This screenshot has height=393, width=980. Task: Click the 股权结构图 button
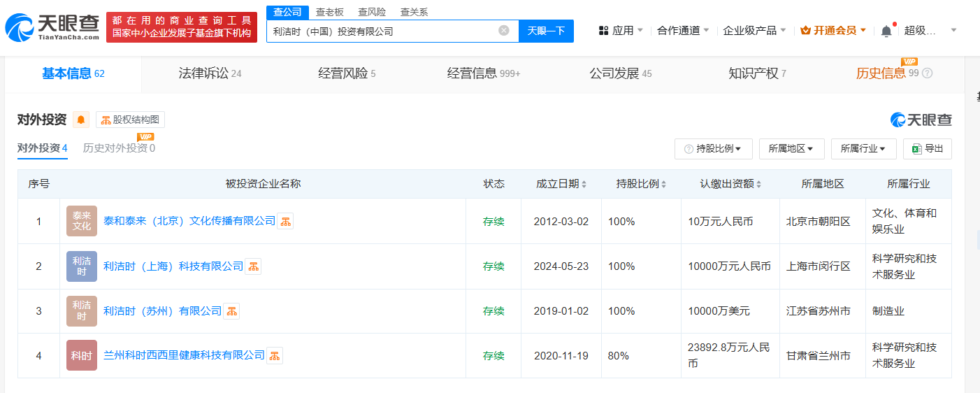(x=130, y=120)
